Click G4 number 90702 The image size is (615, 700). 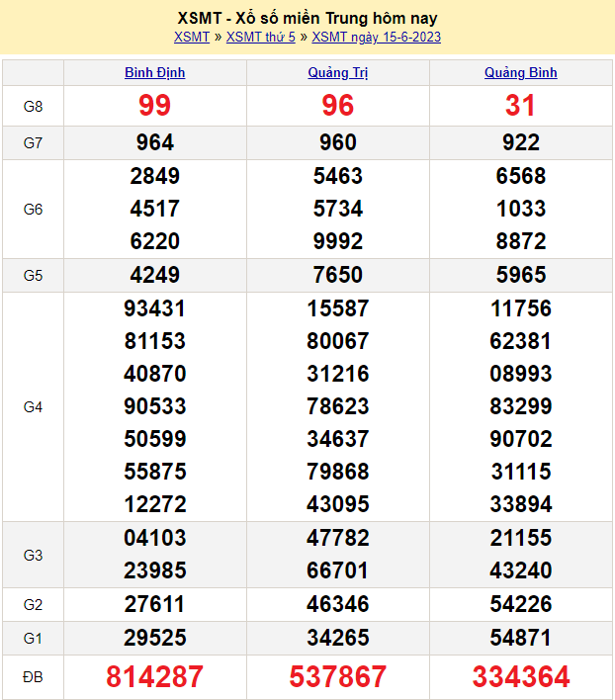tap(521, 439)
